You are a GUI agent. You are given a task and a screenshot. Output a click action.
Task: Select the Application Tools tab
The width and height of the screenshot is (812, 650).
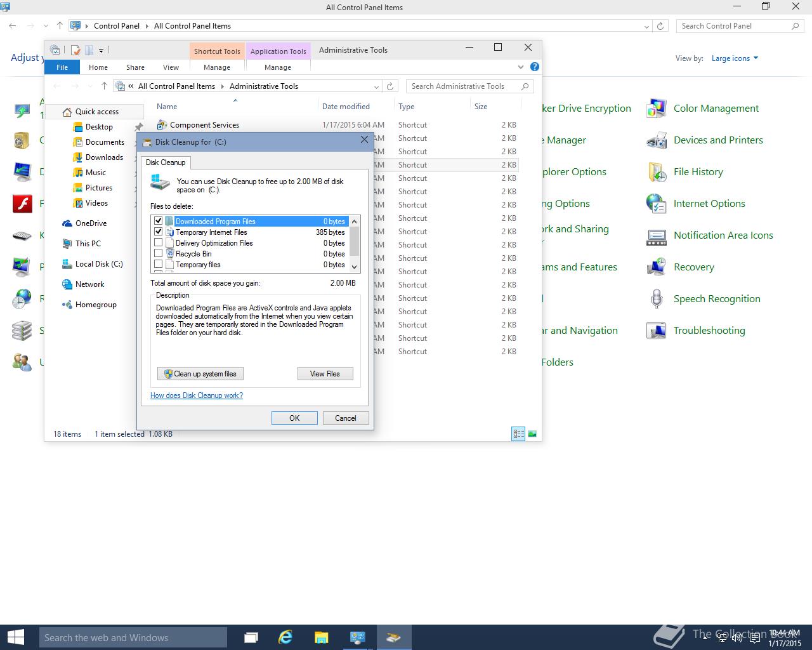coord(278,51)
